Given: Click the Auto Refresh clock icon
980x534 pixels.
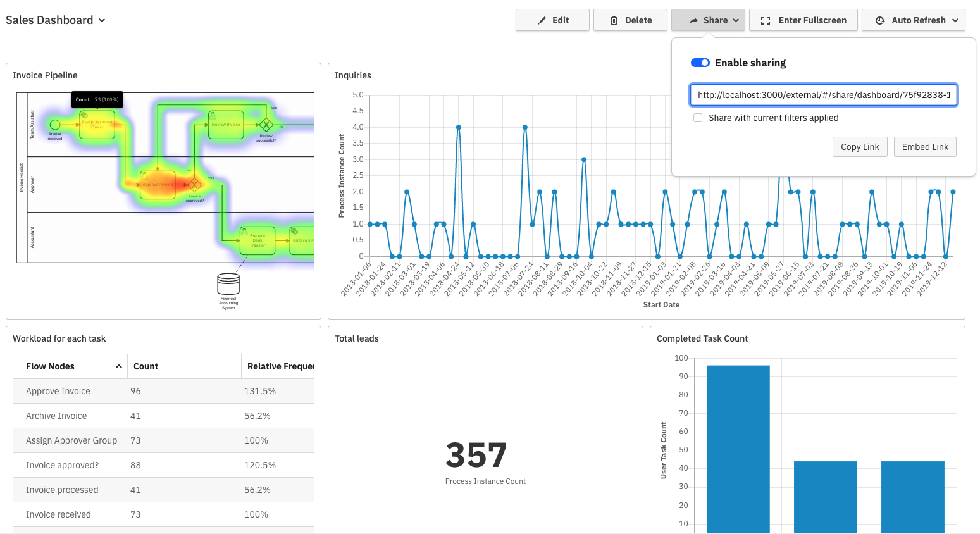Looking at the screenshot, I should 879,21.
